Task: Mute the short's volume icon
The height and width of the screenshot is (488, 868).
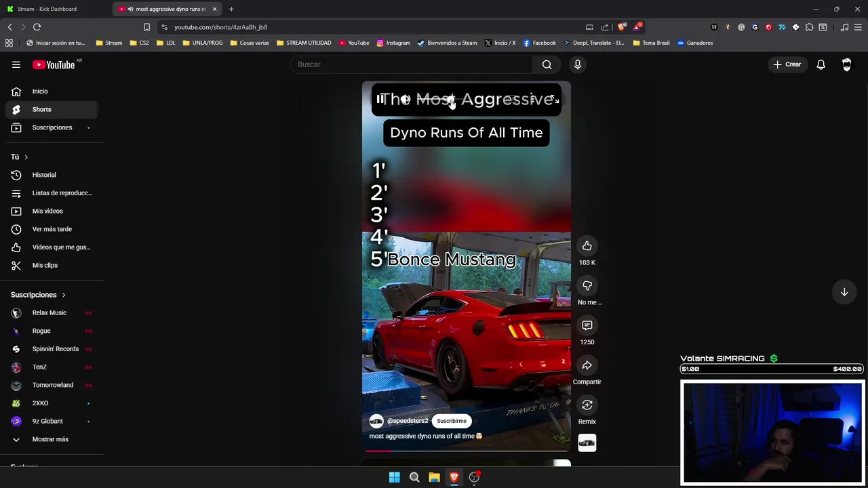Action: pos(405,100)
